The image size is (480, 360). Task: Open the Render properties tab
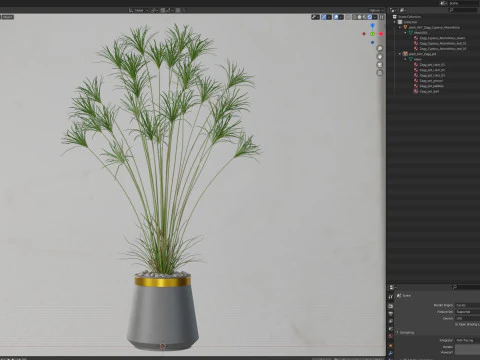point(391,306)
